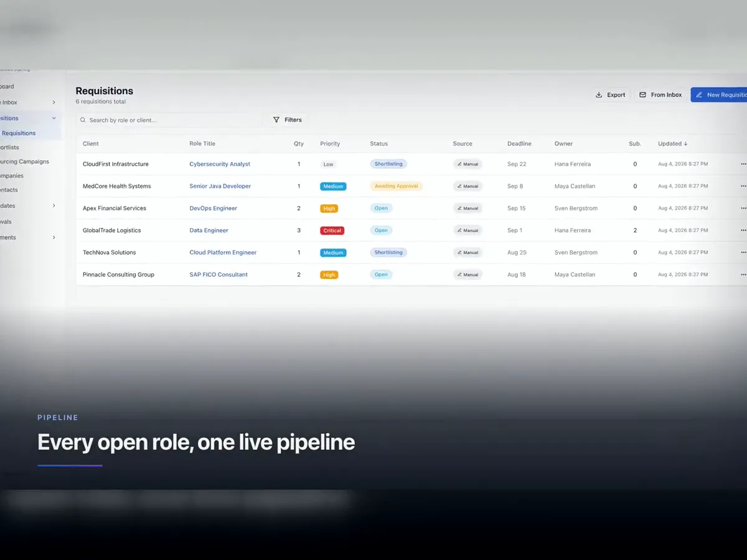Collapse the Requisitions sidebar section chevron
The width and height of the screenshot is (747, 560).
[x=54, y=118]
